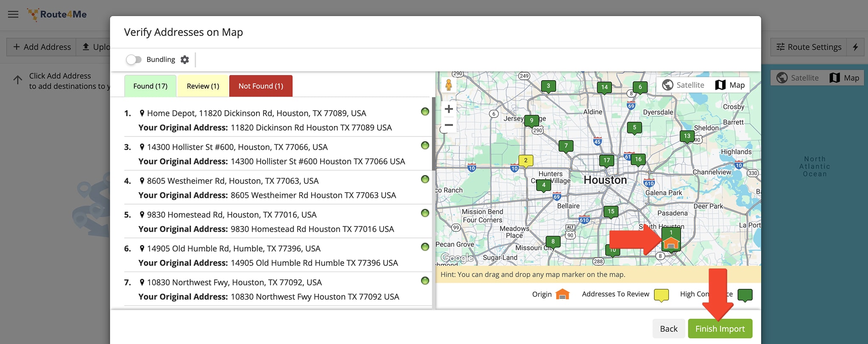
Task: Switch dialog map to Satellite view
Action: click(x=683, y=85)
